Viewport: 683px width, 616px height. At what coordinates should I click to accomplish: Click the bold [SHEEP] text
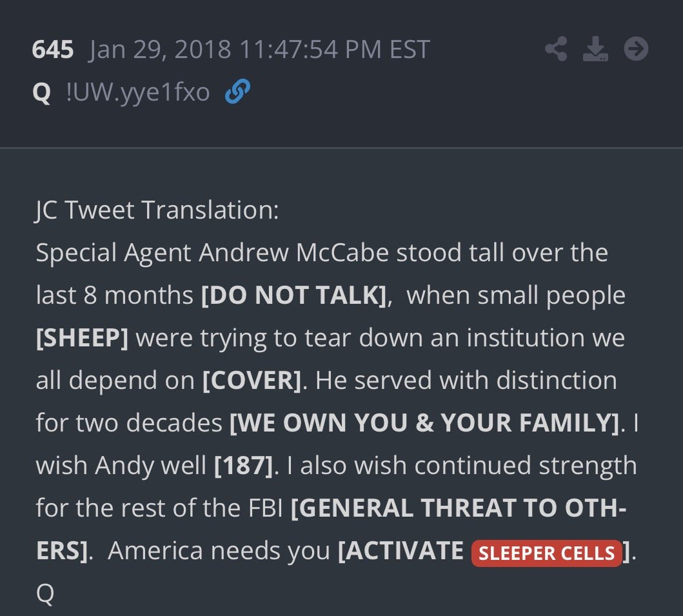[82, 338]
